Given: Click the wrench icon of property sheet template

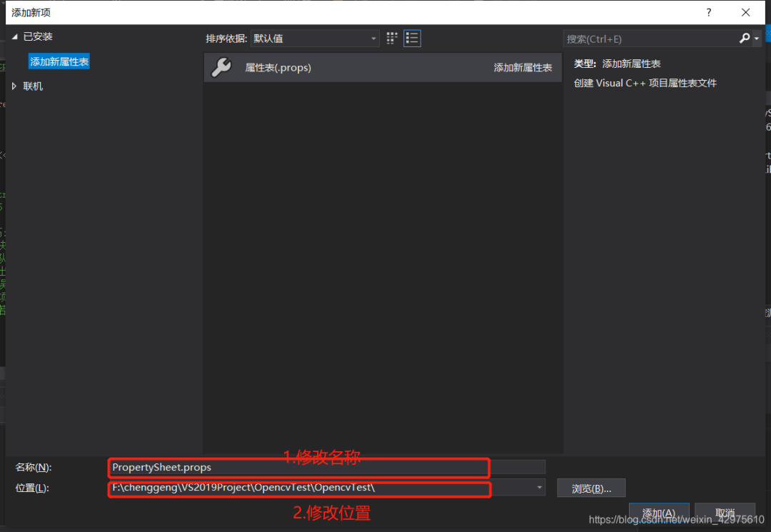Looking at the screenshot, I should click(x=221, y=67).
